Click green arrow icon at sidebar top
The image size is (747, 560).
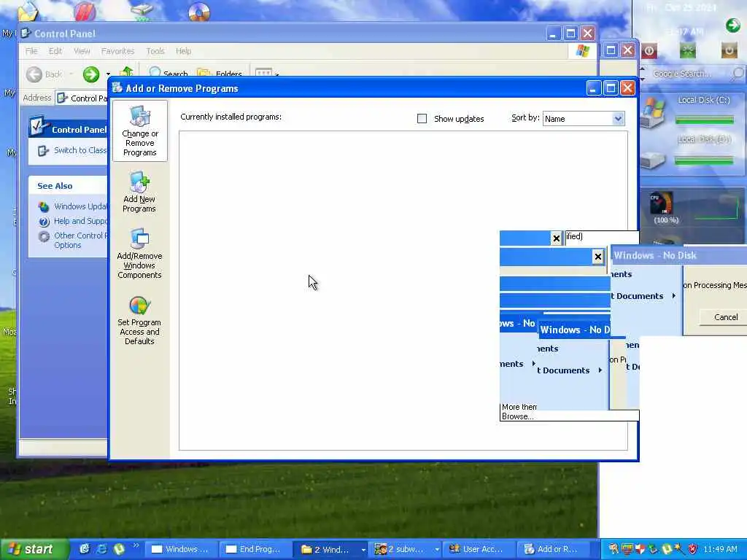click(732, 26)
